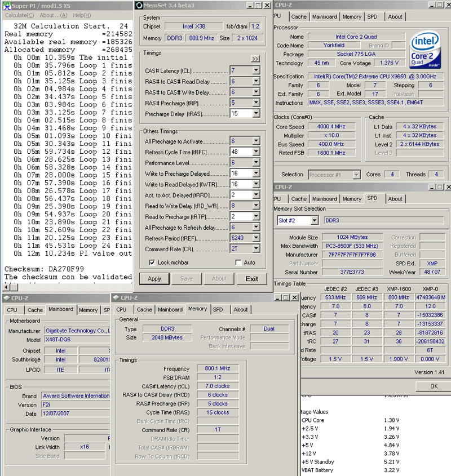Click the CPU-Z icon in the Memory window title
The image size is (451, 476).
tap(116, 297)
